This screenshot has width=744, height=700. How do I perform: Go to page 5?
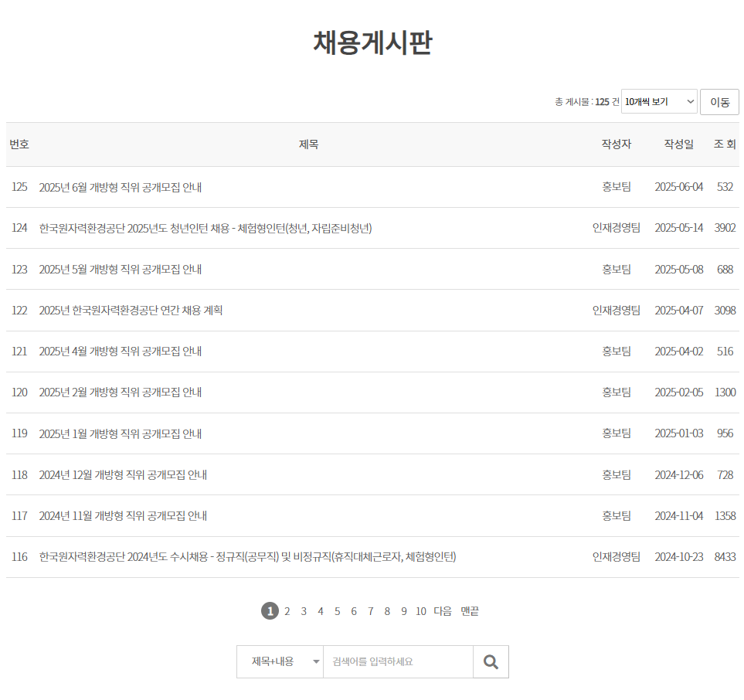338,611
